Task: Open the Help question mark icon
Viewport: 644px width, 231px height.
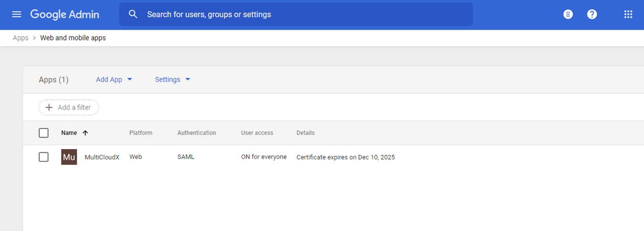Action: [592, 14]
